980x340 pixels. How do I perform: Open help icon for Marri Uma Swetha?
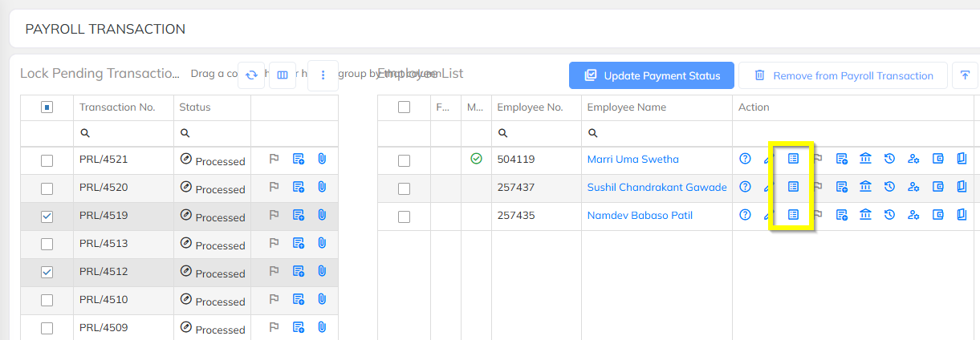click(745, 159)
